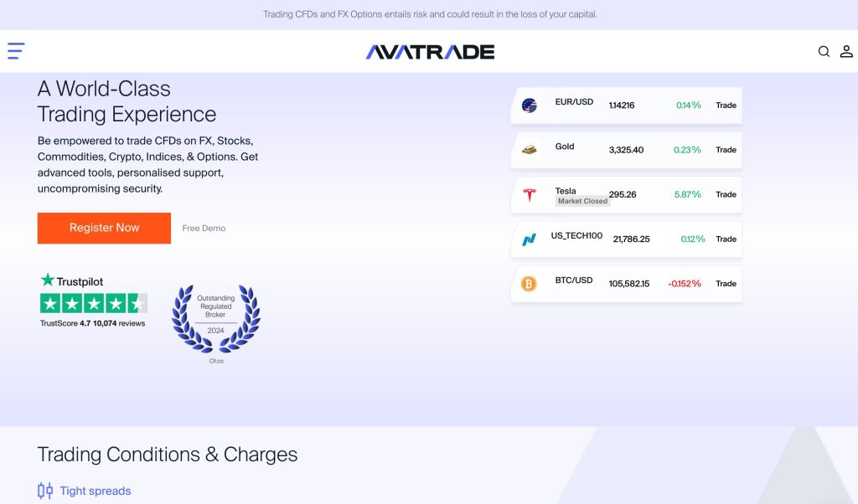Click the US_TECH100 price 21,786.25
This screenshot has height=504, width=858.
[632, 239]
